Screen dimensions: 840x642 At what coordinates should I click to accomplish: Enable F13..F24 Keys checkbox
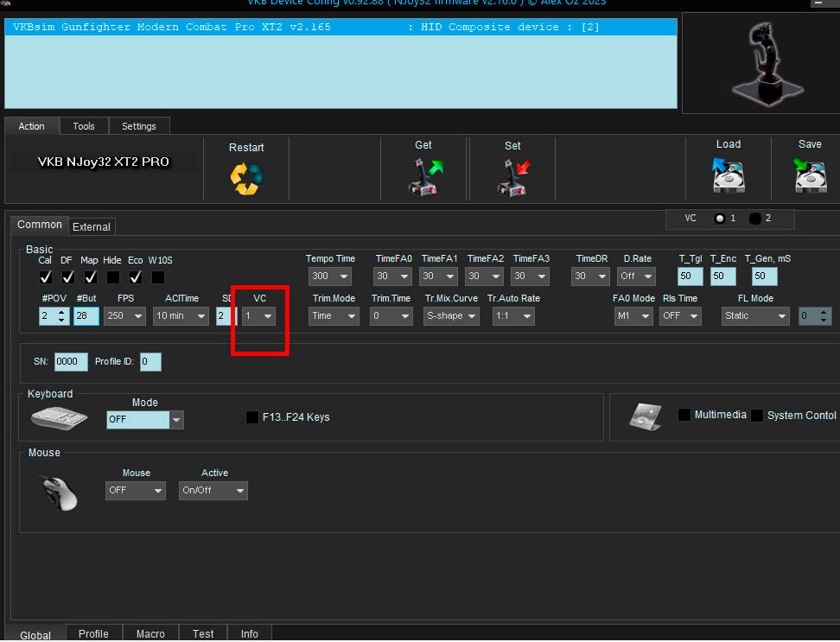point(252,417)
